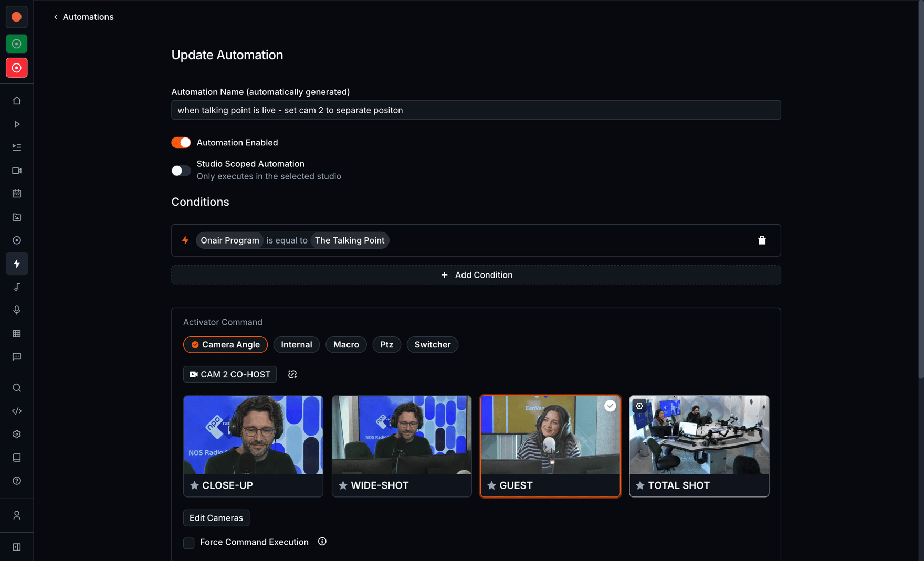Open the CAM 2 CO-HOST camera selector

(230, 374)
